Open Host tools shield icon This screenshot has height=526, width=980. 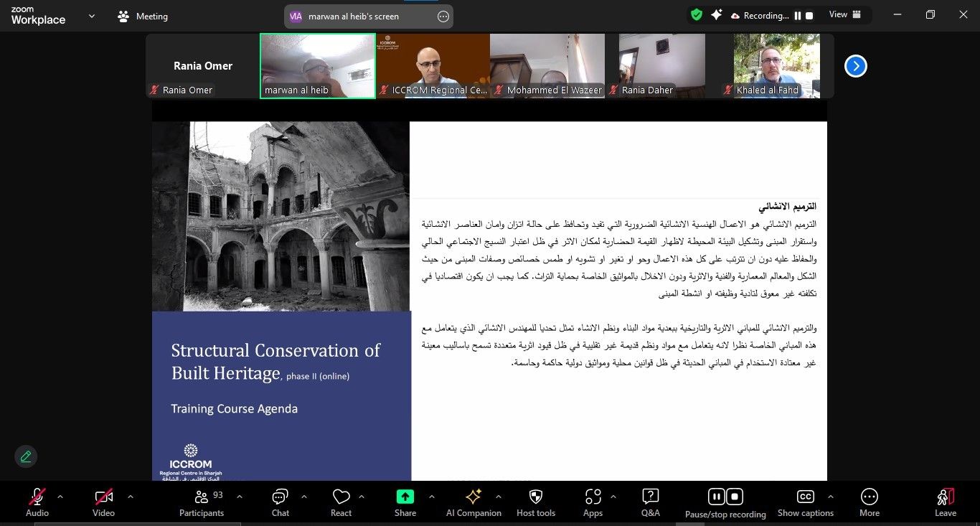[536, 502]
